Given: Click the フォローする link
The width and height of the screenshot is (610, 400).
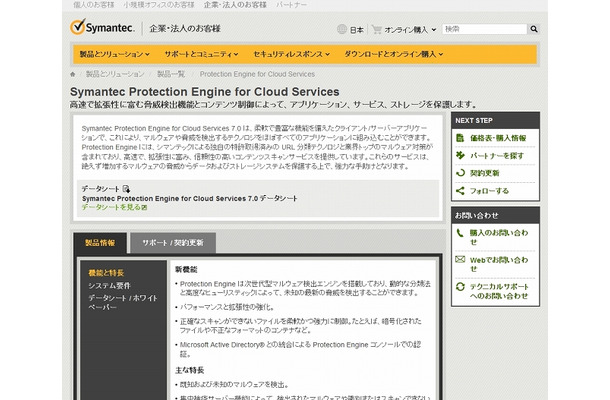Looking at the screenshot, I should click(x=489, y=191).
